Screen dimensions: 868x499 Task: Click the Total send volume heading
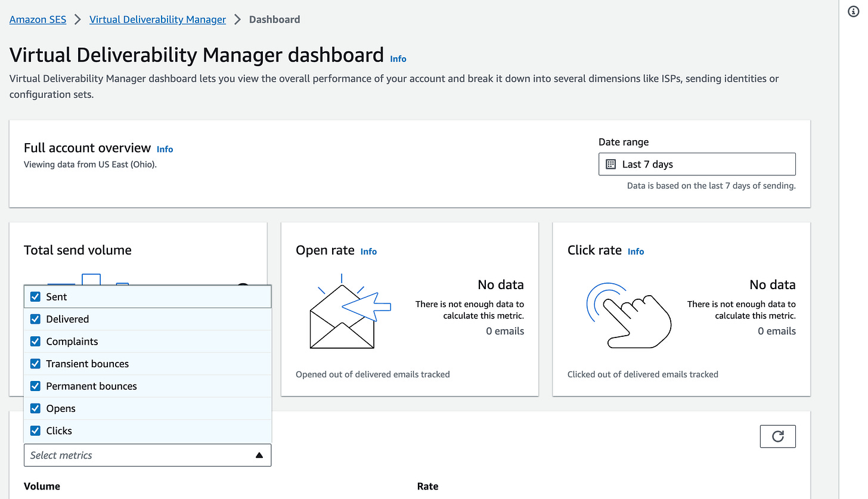pos(77,250)
